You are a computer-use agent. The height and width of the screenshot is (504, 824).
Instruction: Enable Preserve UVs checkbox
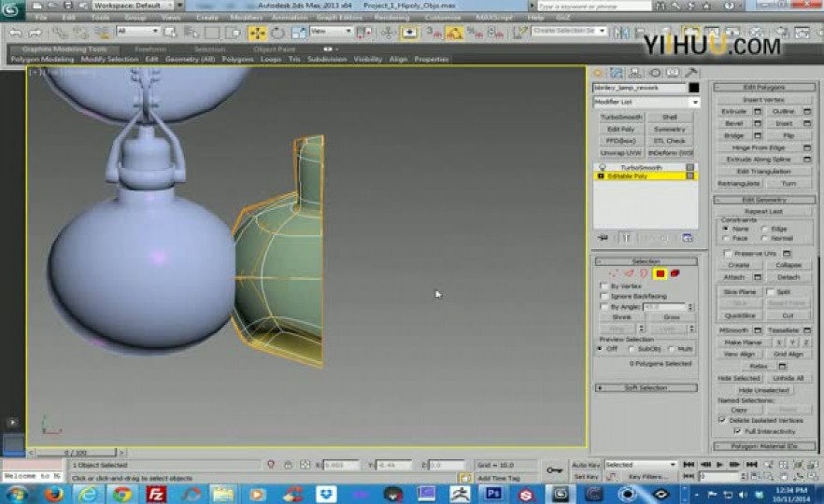pyautogui.click(x=728, y=254)
